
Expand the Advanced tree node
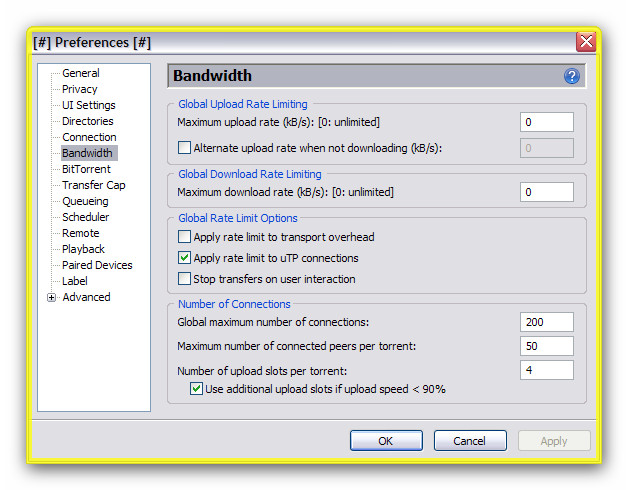click(52, 298)
